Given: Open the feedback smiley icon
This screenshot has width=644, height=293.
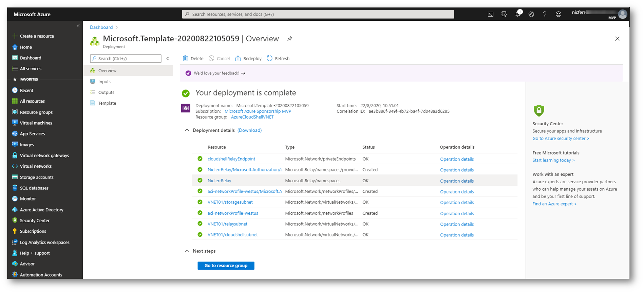Looking at the screenshot, I should (x=558, y=14).
